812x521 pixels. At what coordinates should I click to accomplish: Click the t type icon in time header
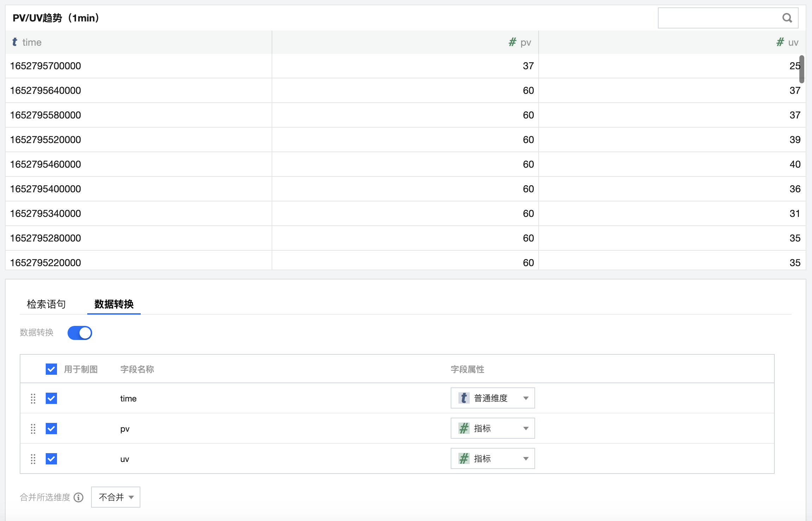[15, 42]
